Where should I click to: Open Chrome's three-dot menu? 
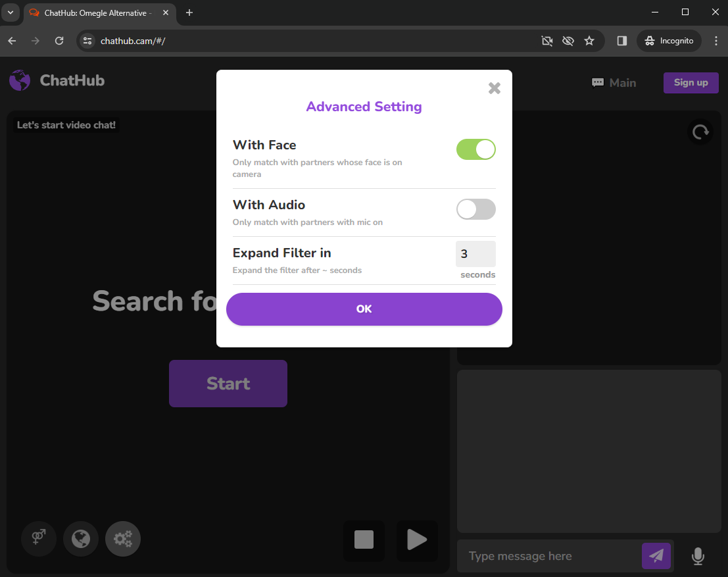pyautogui.click(x=716, y=41)
